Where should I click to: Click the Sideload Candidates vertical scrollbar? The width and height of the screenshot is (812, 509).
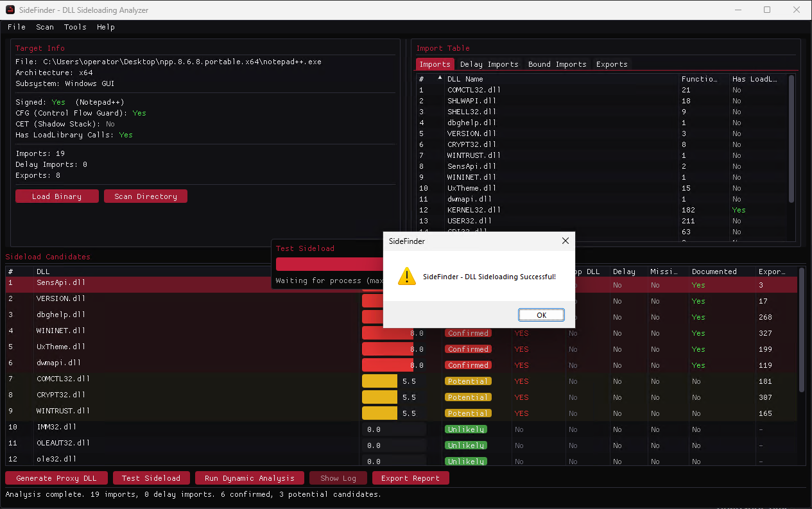802,331
